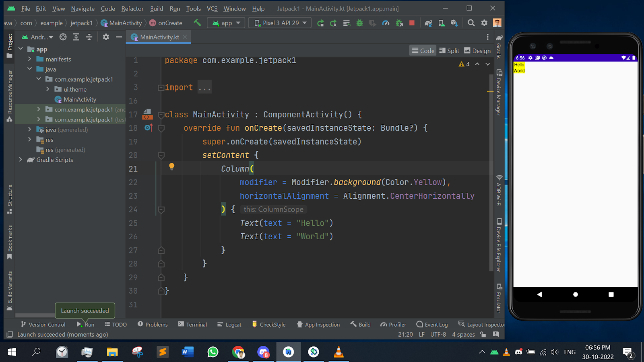Sync Project with Gradle Files elephant icon
This screenshot has width=644, height=362.
[428, 23]
